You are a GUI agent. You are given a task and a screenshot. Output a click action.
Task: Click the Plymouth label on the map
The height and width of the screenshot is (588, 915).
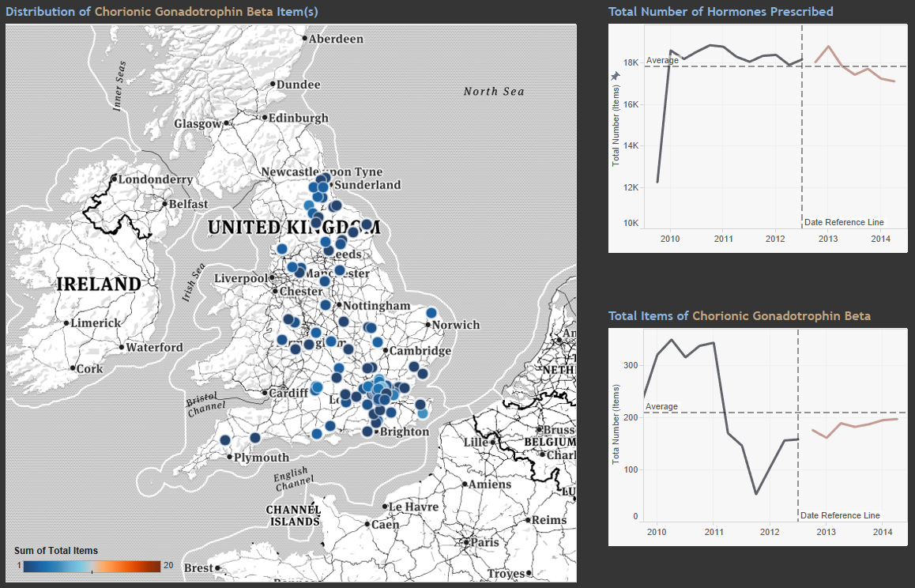pos(262,458)
